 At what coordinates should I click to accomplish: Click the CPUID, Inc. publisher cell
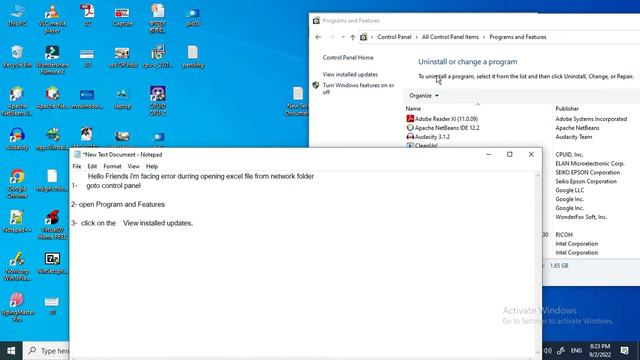569,155
